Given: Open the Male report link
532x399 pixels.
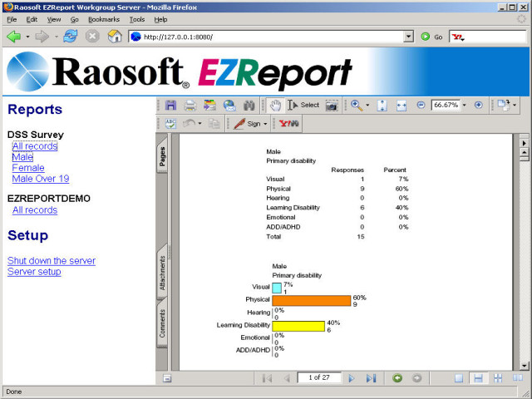Looking at the screenshot, I should (x=22, y=157).
